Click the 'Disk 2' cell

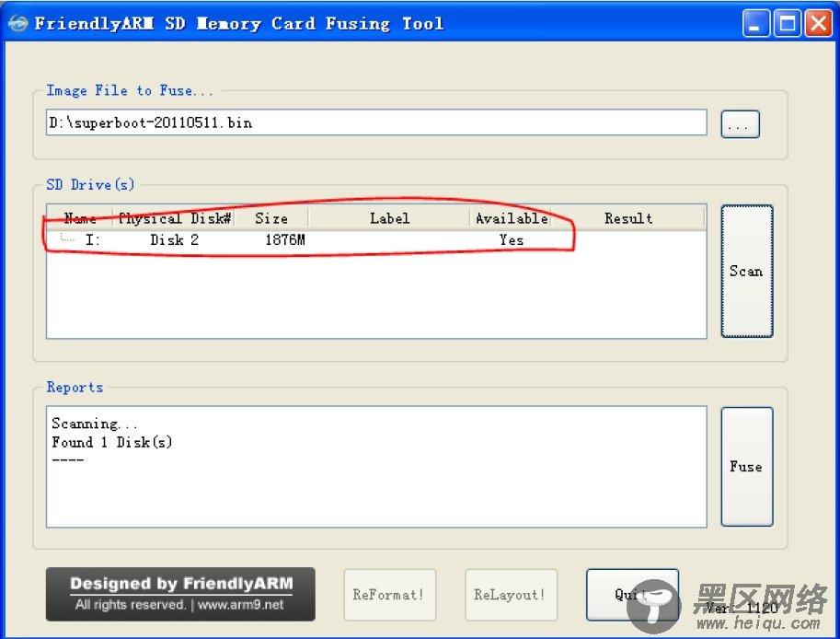point(174,239)
